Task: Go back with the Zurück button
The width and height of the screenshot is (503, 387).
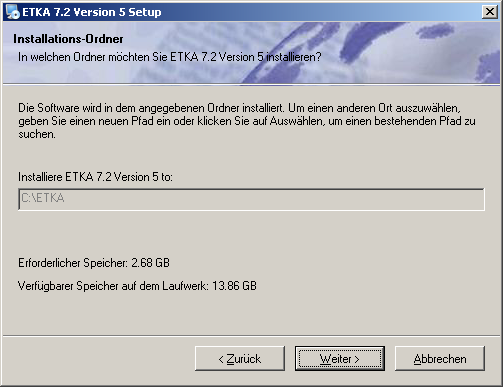Action: (240, 359)
